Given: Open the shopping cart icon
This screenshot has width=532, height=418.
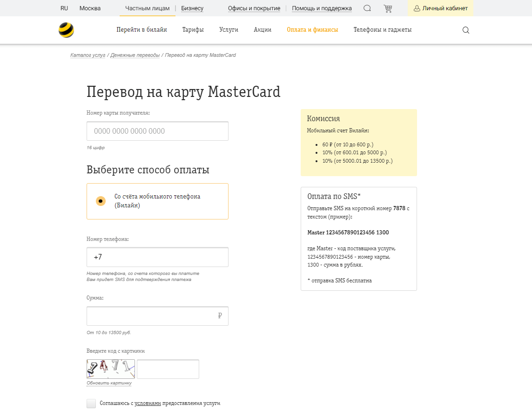Looking at the screenshot, I should (x=388, y=8).
